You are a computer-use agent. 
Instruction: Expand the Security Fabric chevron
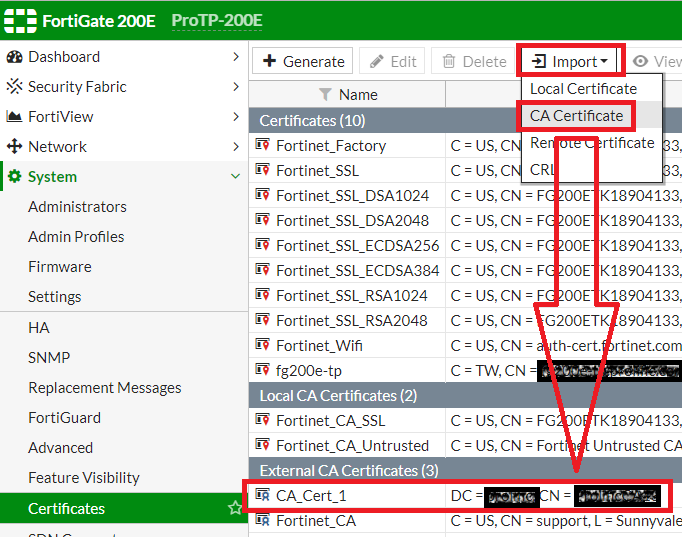(x=236, y=87)
